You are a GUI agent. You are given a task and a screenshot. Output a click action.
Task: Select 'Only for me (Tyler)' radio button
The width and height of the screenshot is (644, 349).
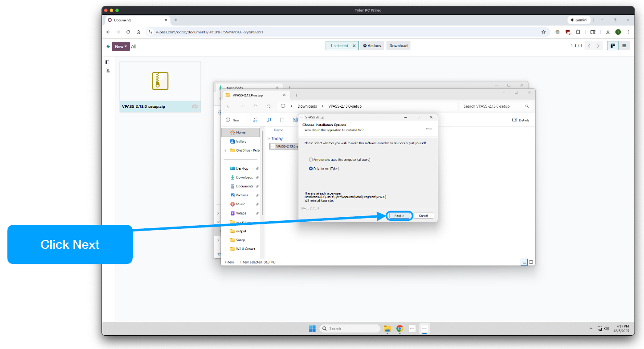click(x=311, y=169)
